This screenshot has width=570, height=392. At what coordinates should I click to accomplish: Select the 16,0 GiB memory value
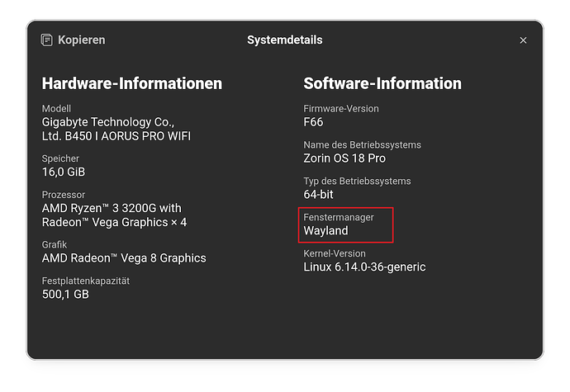click(64, 172)
